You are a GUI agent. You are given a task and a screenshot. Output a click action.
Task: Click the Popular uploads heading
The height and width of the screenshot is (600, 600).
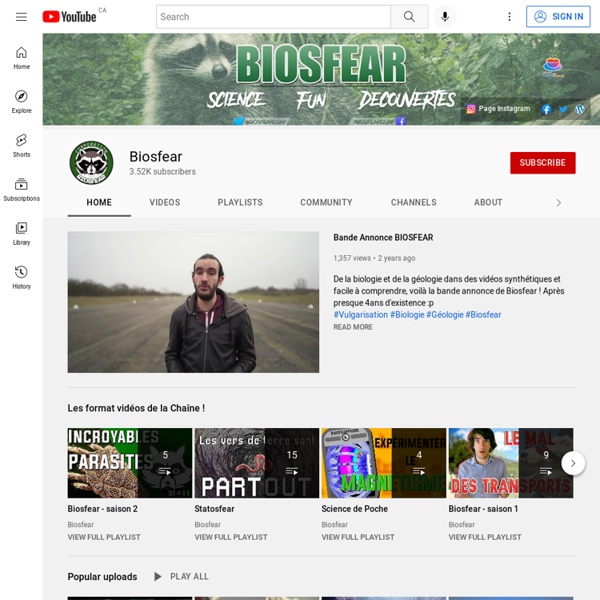[102, 576]
